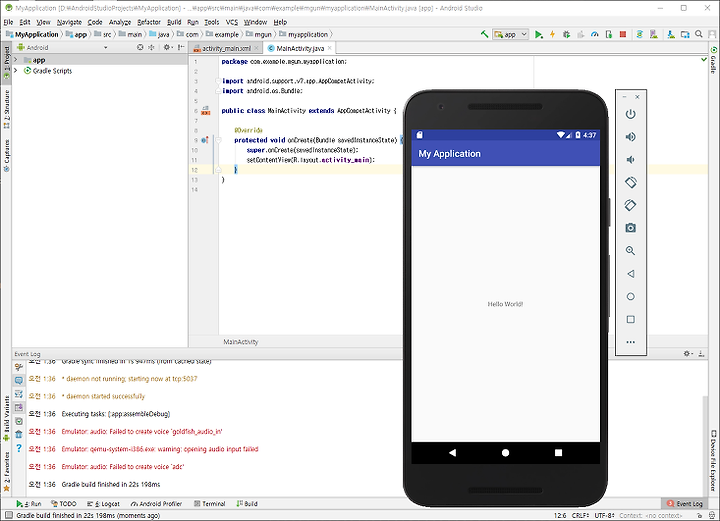
Task: Run the app with green play button
Action: click(x=539, y=34)
